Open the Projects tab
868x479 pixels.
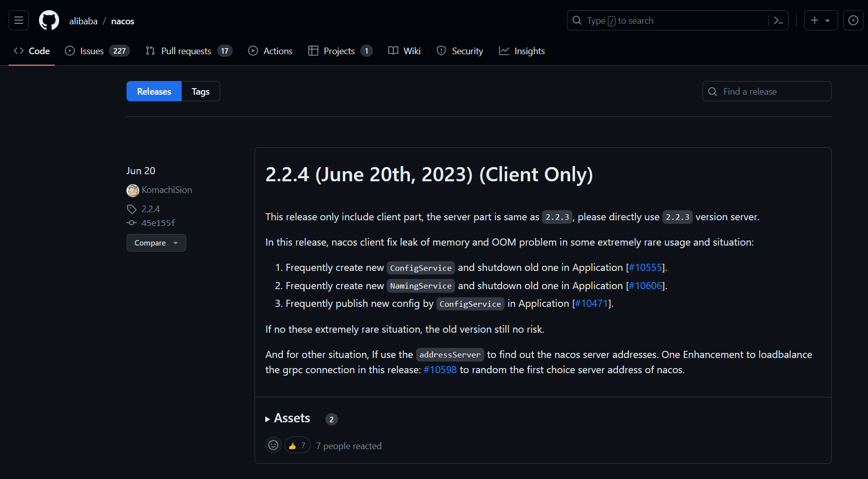(x=340, y=51)
